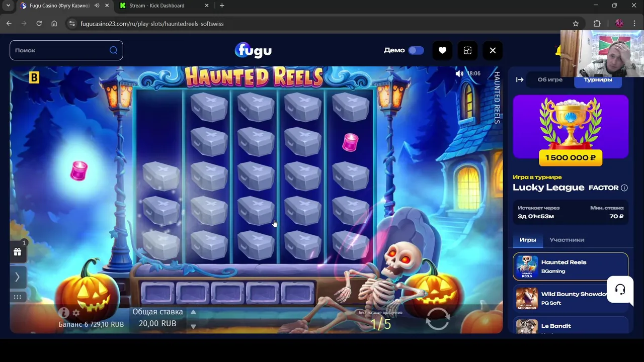Click the Общая ставка 20,00 RUB display

click(x=157, y=318)
